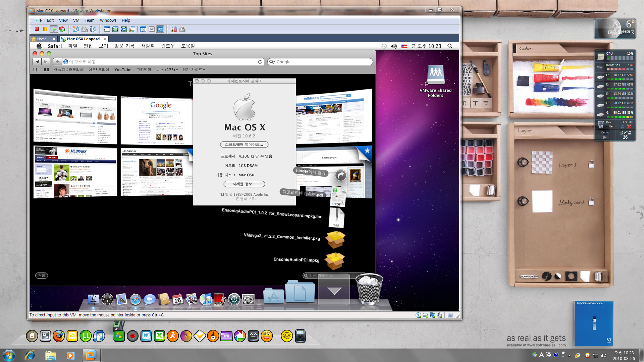Click the 자세한 정보... button
This screenshot has width=644, height=362.
244,184
